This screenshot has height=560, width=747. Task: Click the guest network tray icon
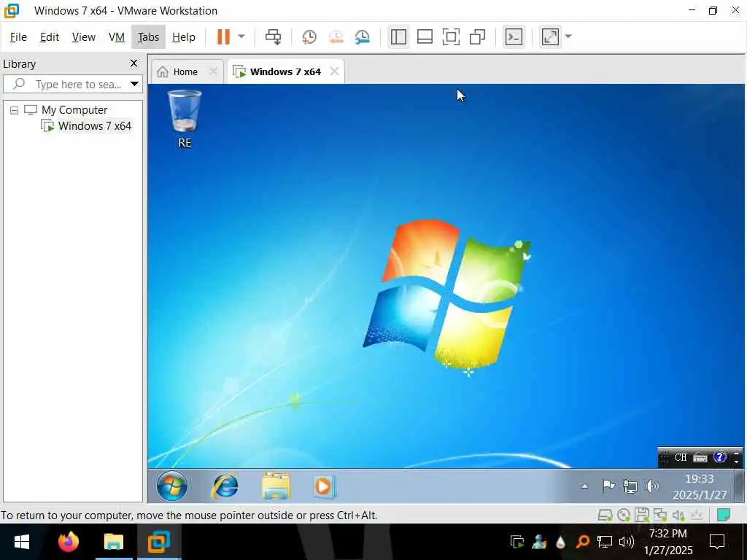pyautogui.click(x=630, y=486)
